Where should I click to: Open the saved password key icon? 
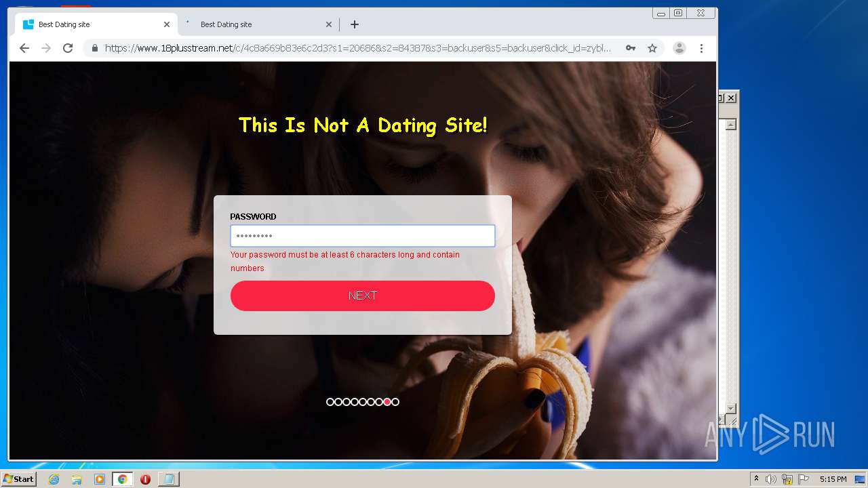631,48
